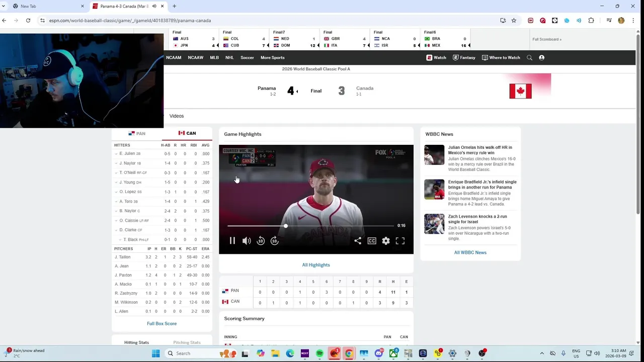Expand O. Lopez hitter row
Viewport: 644px width, 362px height.
[116, 192]
